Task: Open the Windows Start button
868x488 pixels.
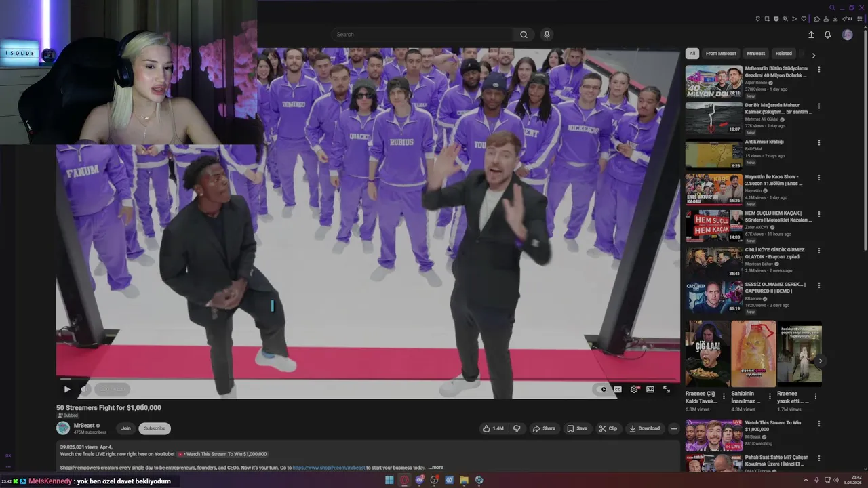Action: point(389,480)
